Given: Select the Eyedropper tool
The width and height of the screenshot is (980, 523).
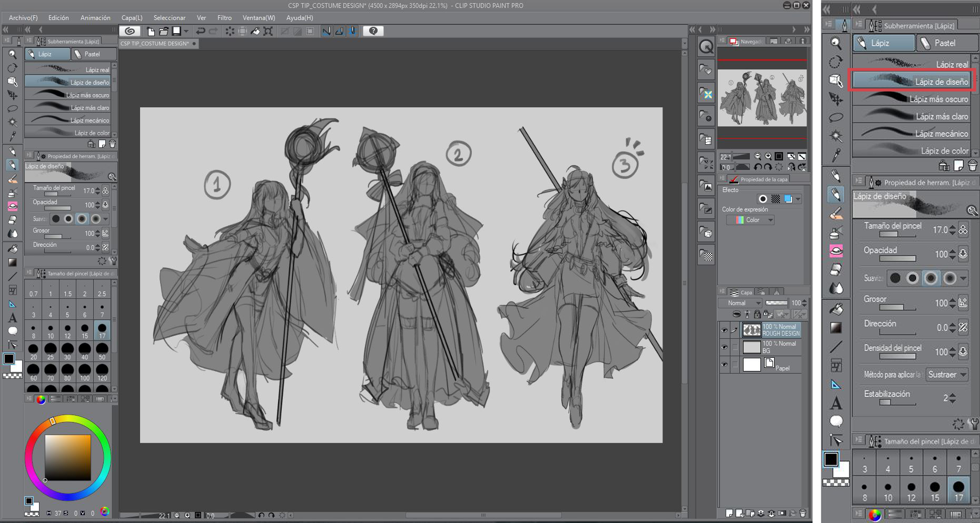Looking at the screenshot, I should point(13,136).
